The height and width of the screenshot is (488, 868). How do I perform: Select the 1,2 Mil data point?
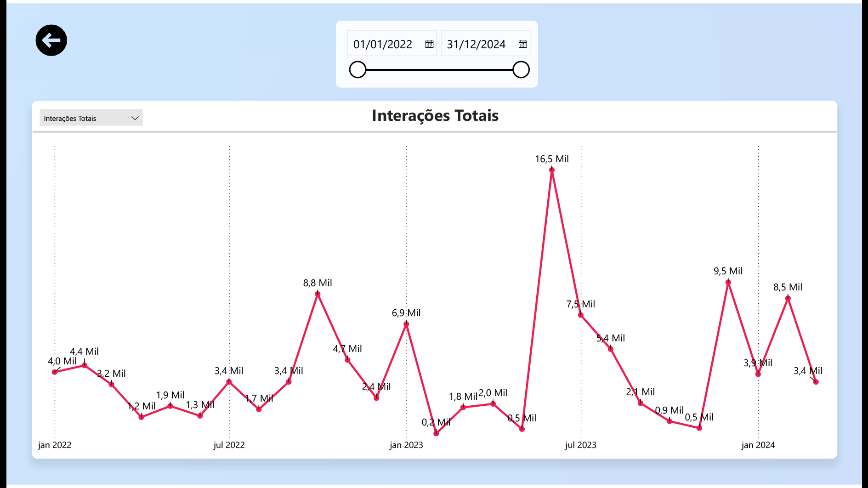pyautogui.click(x=142, y=417)
